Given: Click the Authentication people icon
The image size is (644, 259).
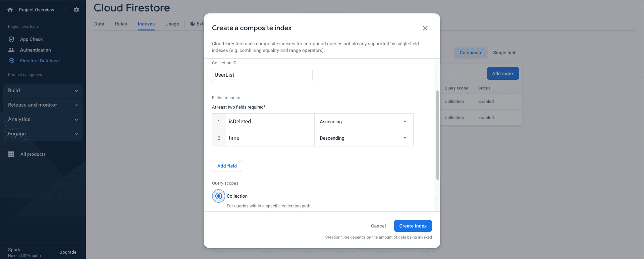Looking at the screenshot, I should point(11,50).
